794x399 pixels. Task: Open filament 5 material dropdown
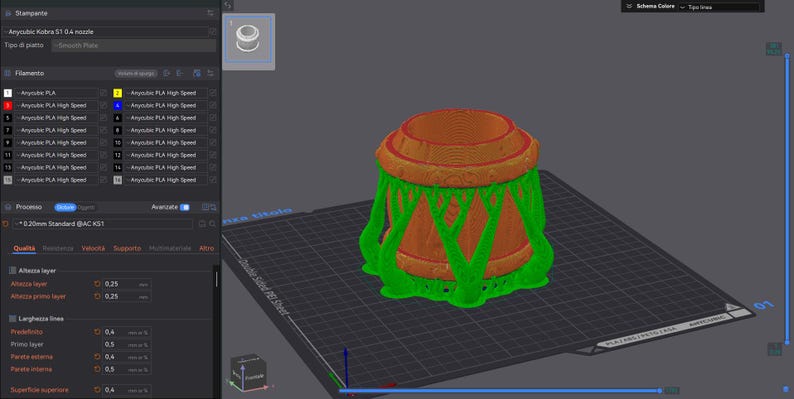tap(57, 118)
